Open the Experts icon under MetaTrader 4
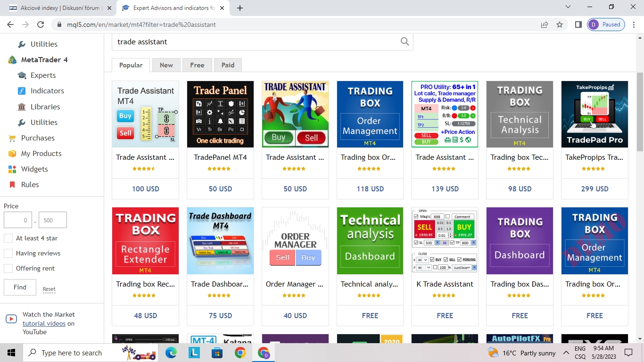The height and width of the screenshot is (362, 644). 22,75
